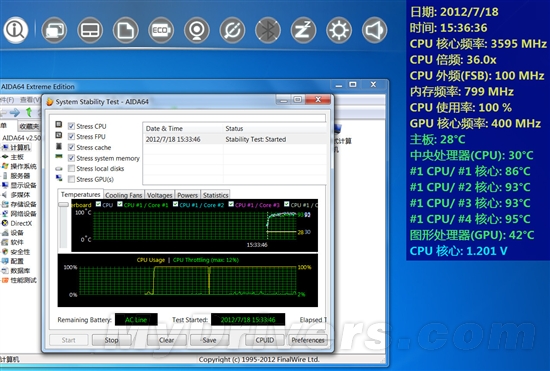Click the Stop button
This screenshot has height=371, width=550.
point(111,340)
